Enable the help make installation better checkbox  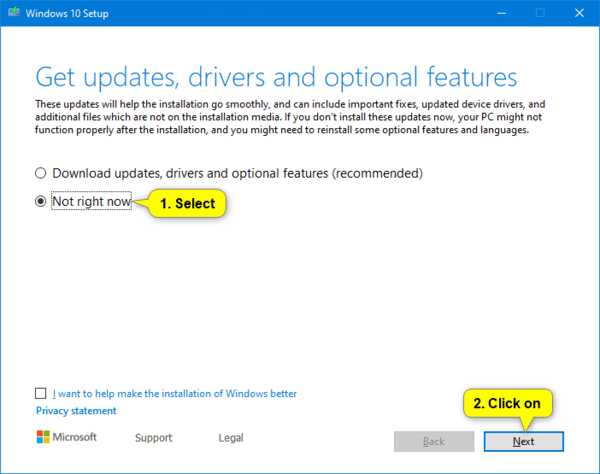coord(41,394)
